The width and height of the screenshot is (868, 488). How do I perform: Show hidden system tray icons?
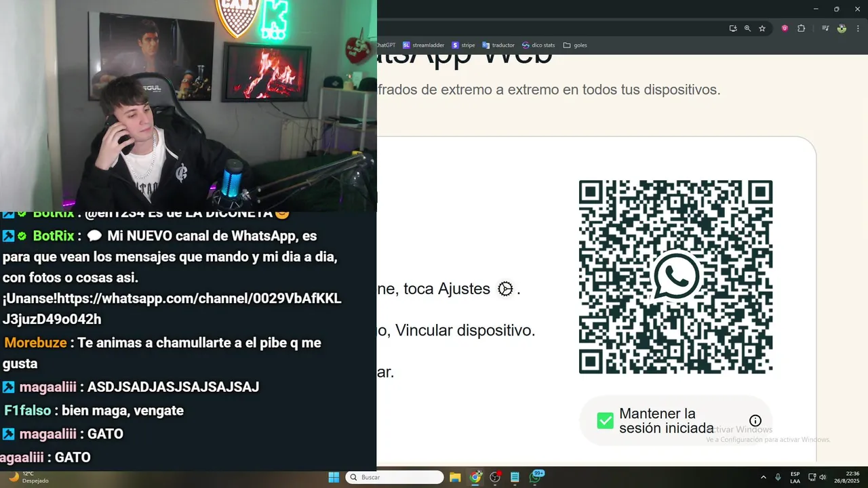click(x=764, y=477)
